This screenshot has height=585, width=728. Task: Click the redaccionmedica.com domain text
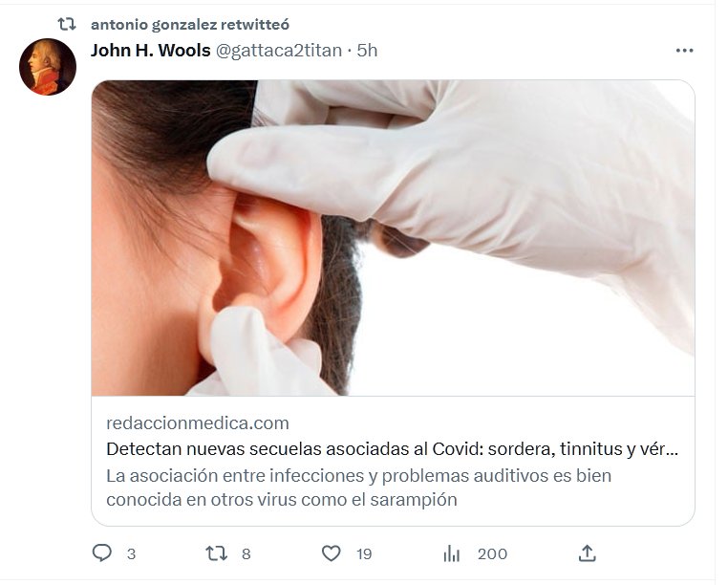tap(198, 422)
